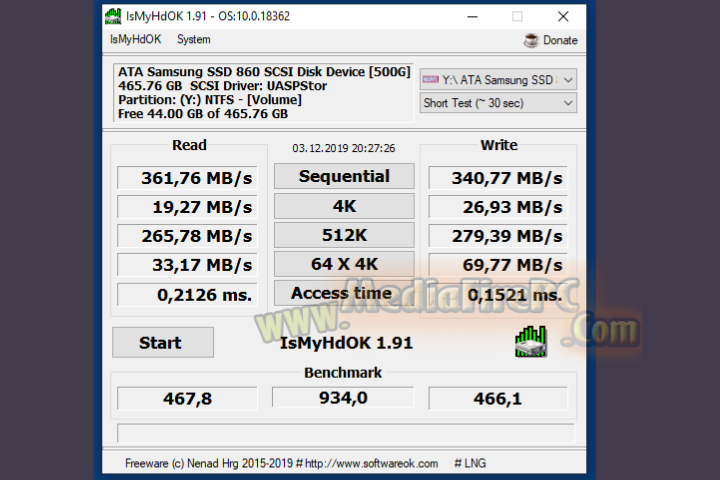This screenshot has height=480, width=720.
Task: Click the timestamp 03.12.2019 20:27:26
Action: (x=343, y=148)
